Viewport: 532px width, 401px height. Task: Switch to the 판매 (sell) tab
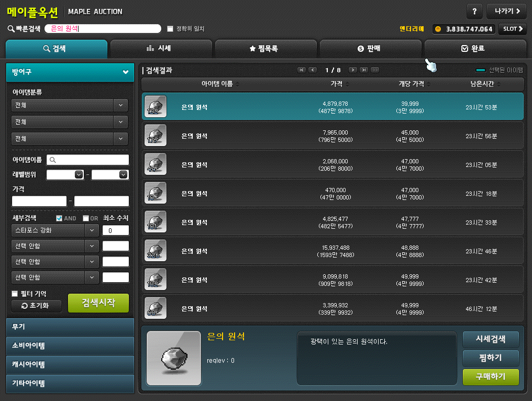click(371, 49)
